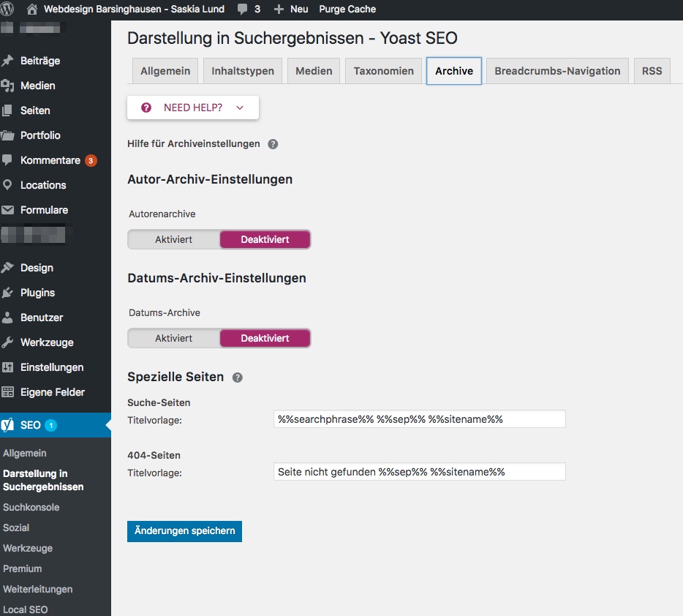Click Suche-Seiten Titelvorlage input field
The image size is (683, 616).
(x=420, y=419)
